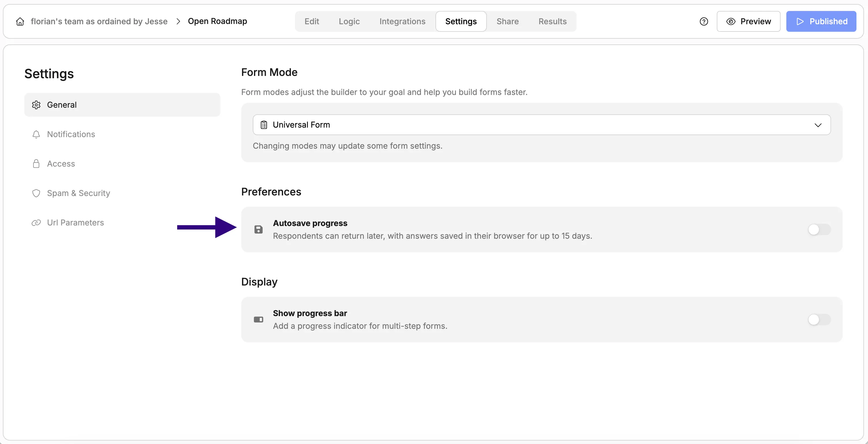The image size is (868, 444).
Task: Click the progress bar icon
Action: click(259, 320)
